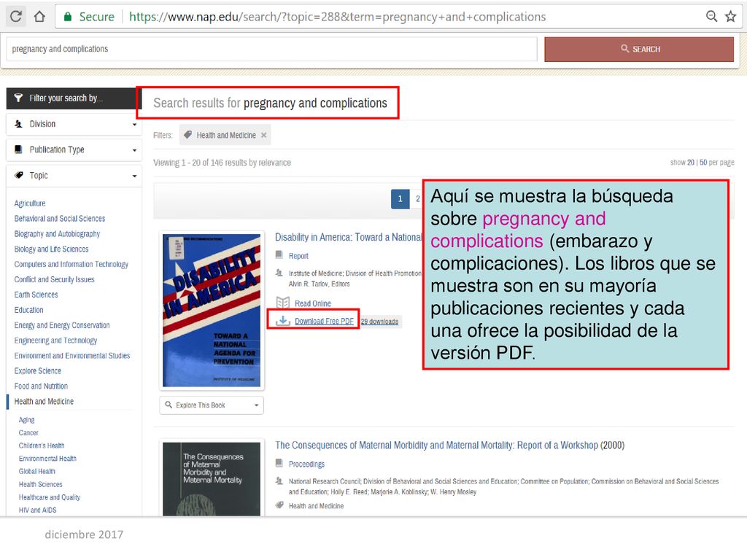
Task: Show 50 results per page
Action: 703,163
